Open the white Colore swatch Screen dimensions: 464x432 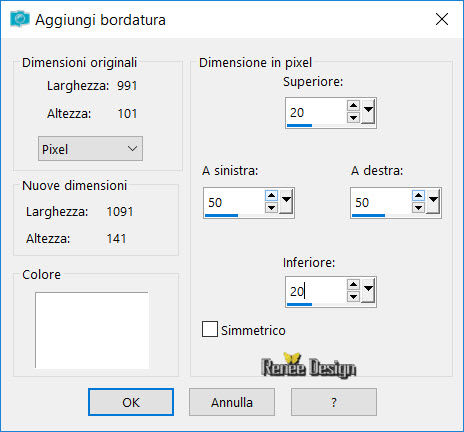[x=92, y=330]
